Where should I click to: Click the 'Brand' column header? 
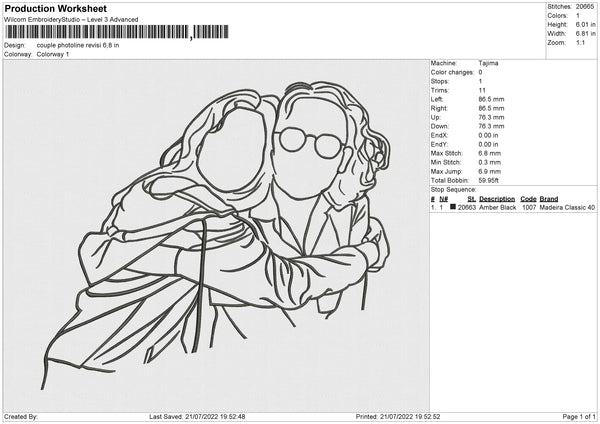(549, 199)
